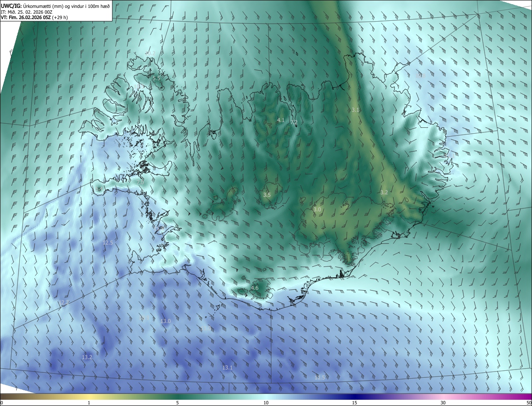The width and height of the screenshot is (532, 406).
Task: Click the 3.5 value label on the map
Action: coord(267,195)
